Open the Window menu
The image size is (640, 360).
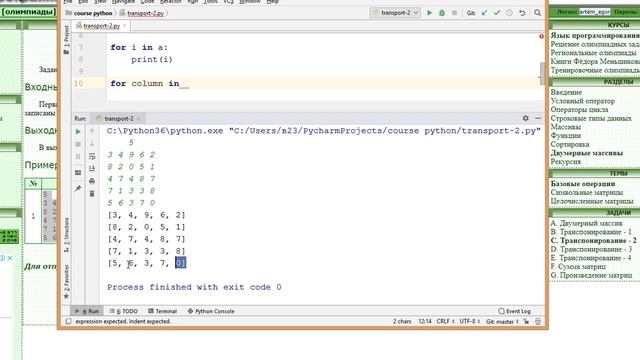(249, 2)
